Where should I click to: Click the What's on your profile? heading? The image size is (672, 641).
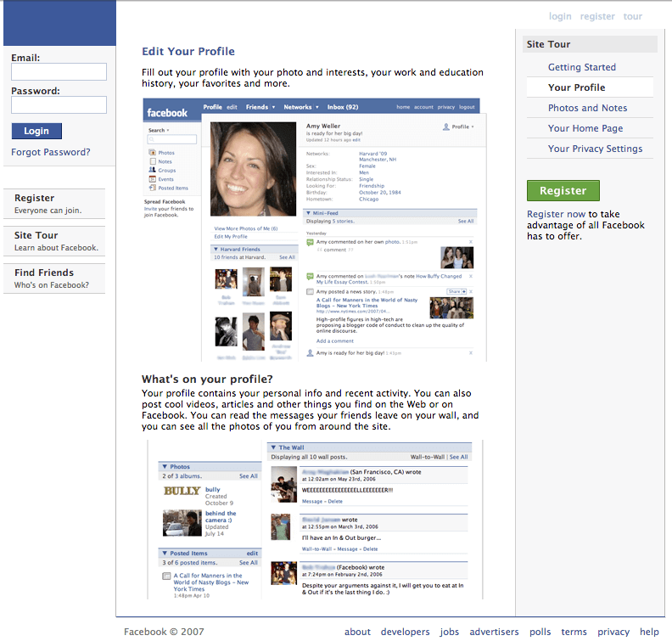tap(207, 379)
